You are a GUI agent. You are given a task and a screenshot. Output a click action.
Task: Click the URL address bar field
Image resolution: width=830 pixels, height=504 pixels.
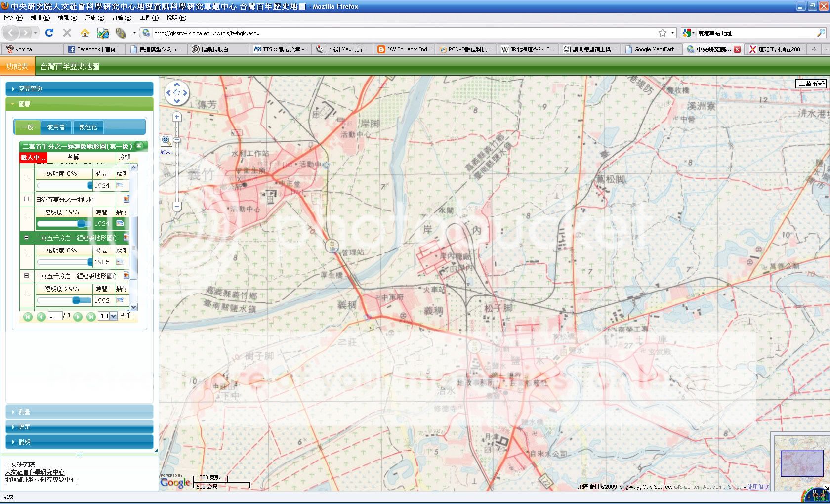(x=395, y=33)
